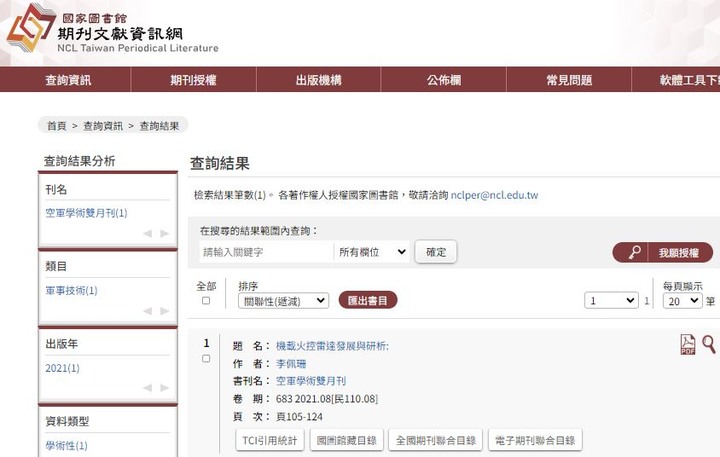The width and height of the screenshot is (720, 457).
Task: Filter by publication year 2021(1)
Action: point(62,368)
